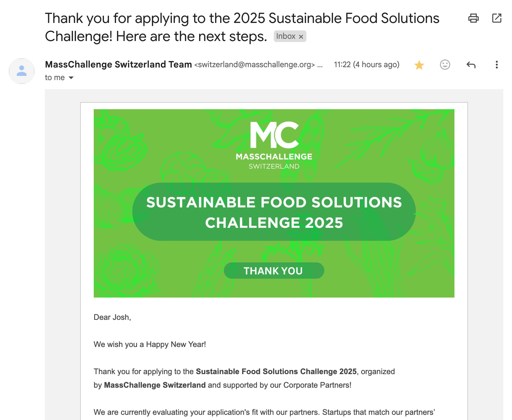Click the "We wish you a Happy New Year!" line
Image resolution: width=512 pixels, height=420 pixels.
point(150,344)
